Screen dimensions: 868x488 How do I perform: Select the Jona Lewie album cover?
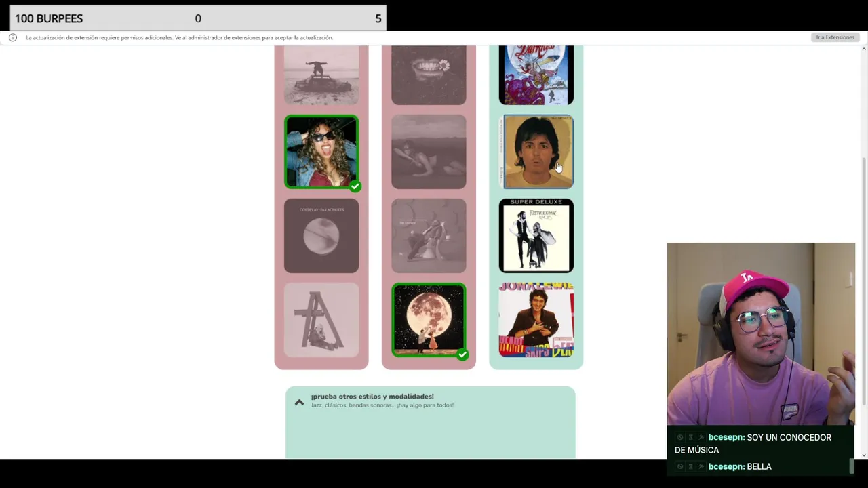[x=536, y=320]
